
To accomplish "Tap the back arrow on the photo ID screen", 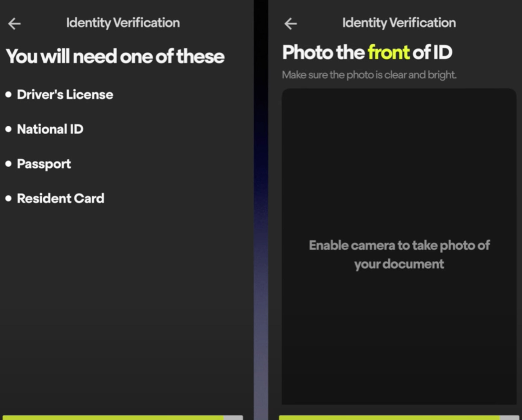I will point(290,23).
